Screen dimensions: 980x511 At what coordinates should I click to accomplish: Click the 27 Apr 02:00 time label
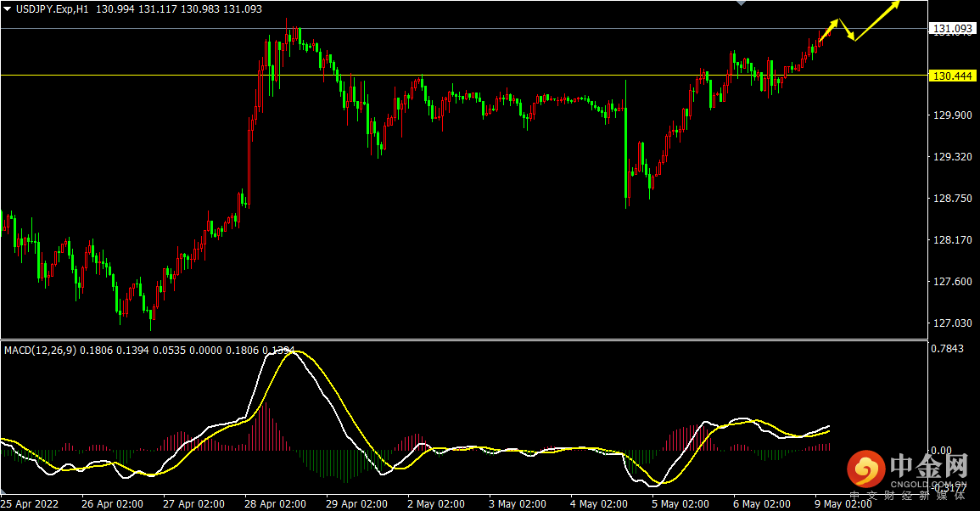point(193,504)
